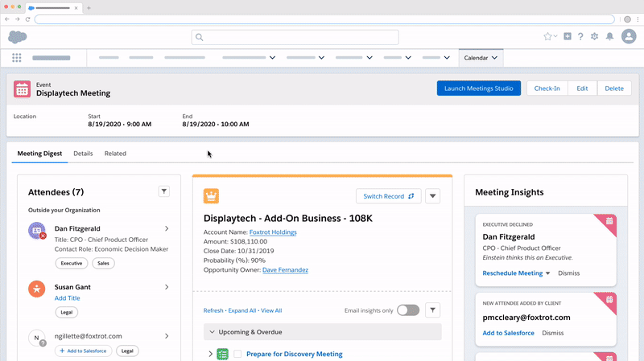Click the Help question mark icon
Viewport: 644px width, 361px height.
click(580, 37)
